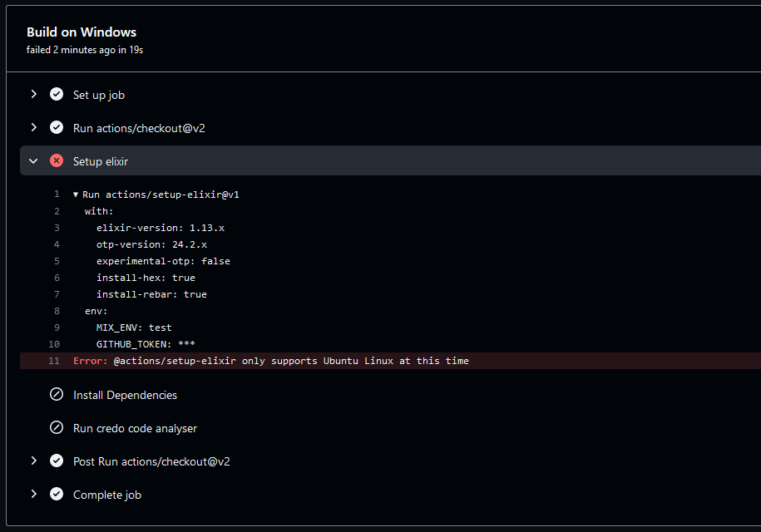Image resolution: width=761 pixels, height=532 pixels.
Task: Collapse the Run actions/setup-elixir@v1 log group triangle
Action: [76, 195]
